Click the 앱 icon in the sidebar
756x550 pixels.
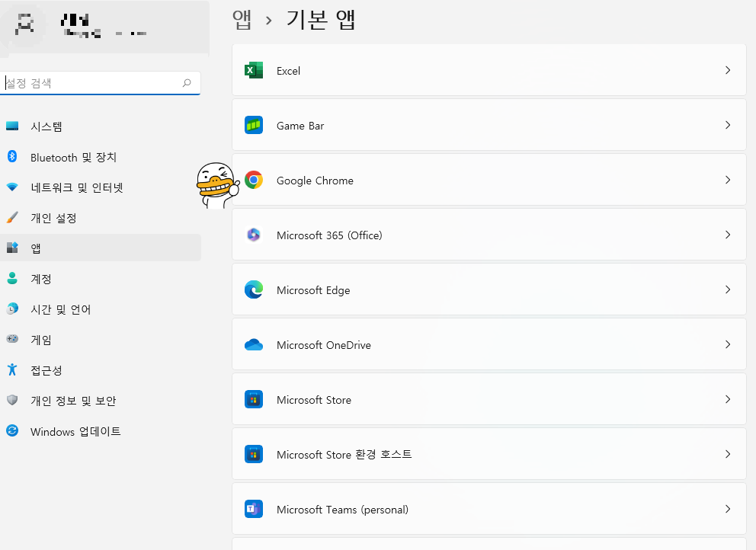[12, 248]
